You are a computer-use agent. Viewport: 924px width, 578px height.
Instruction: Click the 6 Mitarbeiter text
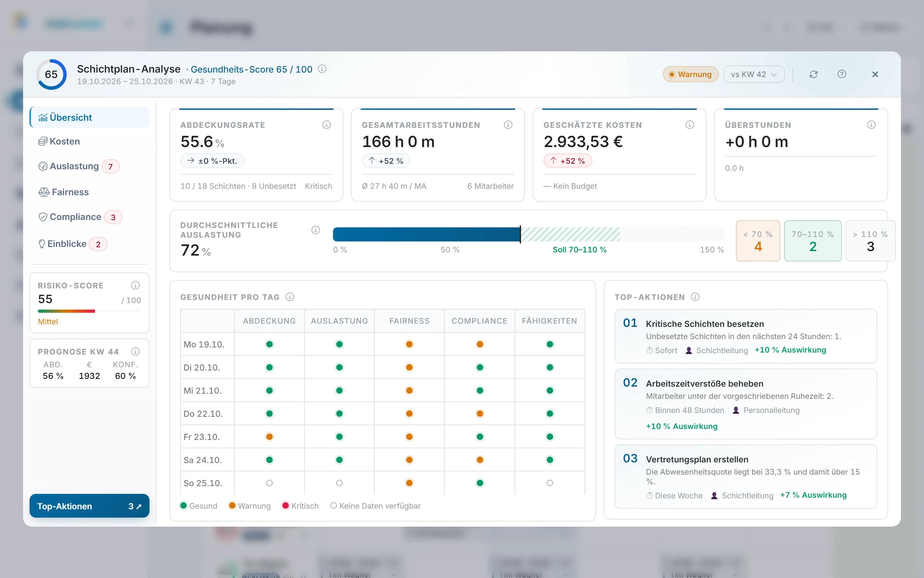[x=490, y=186]
